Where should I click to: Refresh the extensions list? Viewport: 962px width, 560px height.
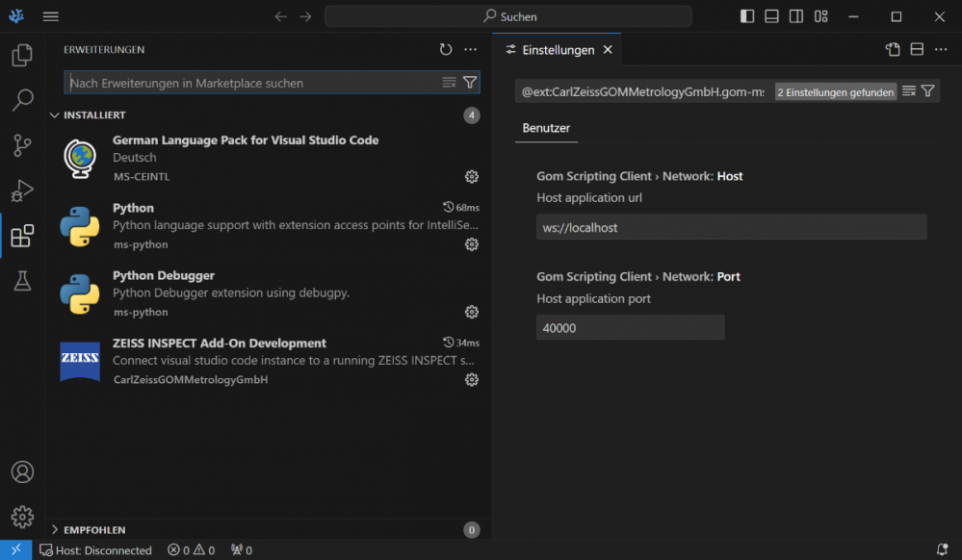[445, 49]
